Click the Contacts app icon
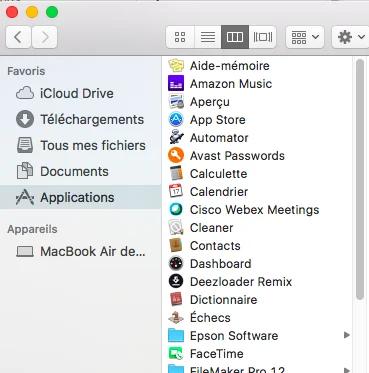Image resolution: width=369 pixels, height=373 pixels. (x=176, y=246)
